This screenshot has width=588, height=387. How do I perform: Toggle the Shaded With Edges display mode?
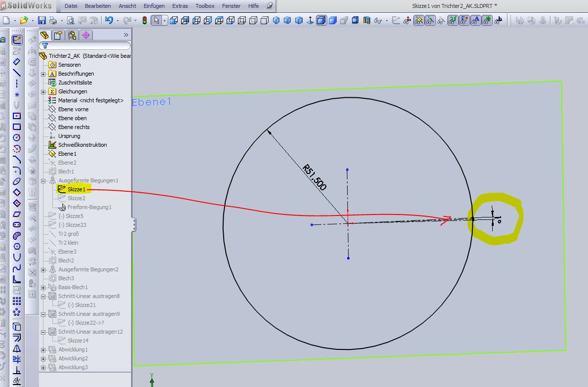321,20
